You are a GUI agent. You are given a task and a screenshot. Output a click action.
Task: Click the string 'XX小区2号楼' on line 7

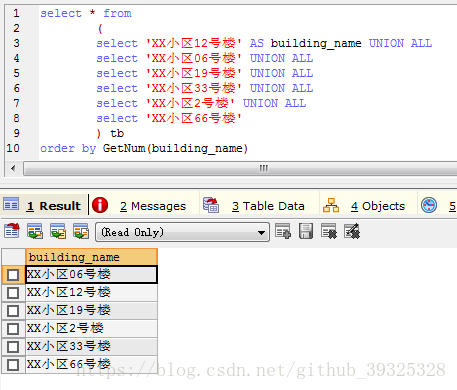pos(190,103)
